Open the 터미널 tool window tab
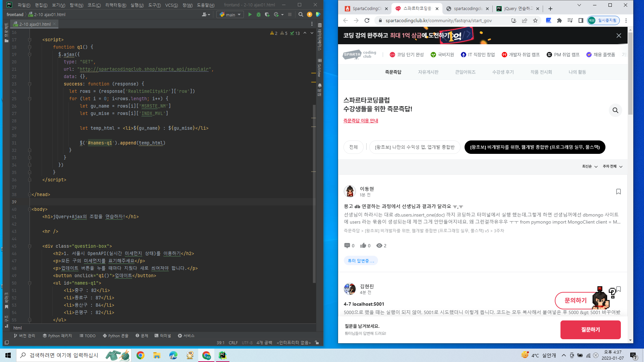The image size is (644, 362). coord(163,336)
